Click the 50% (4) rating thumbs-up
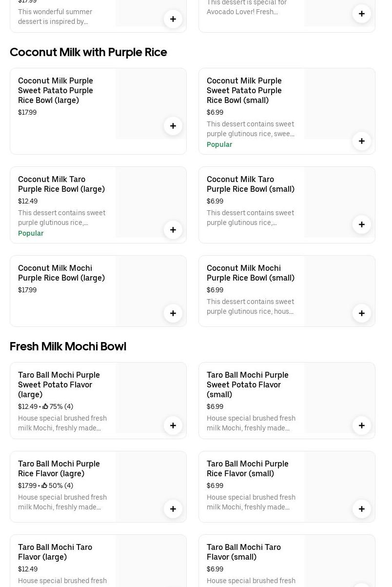The width and height of the screenshot is (392, 587). click(x=45, y=486)
